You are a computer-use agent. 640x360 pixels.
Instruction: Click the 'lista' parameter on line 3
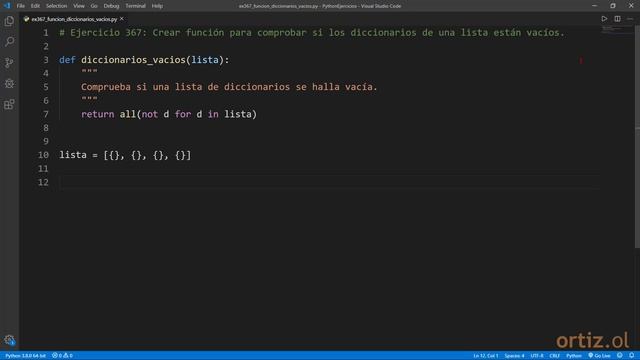point(205,60)
